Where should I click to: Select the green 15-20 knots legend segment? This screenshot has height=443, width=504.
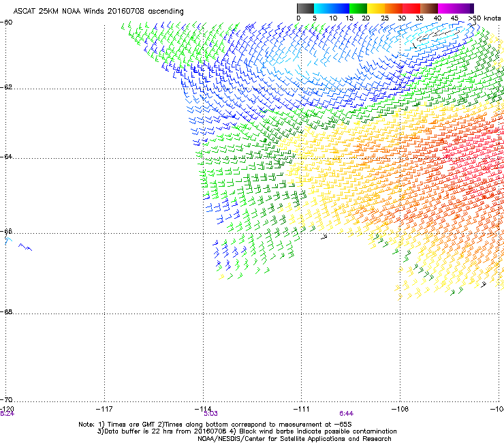coord(358,8)
